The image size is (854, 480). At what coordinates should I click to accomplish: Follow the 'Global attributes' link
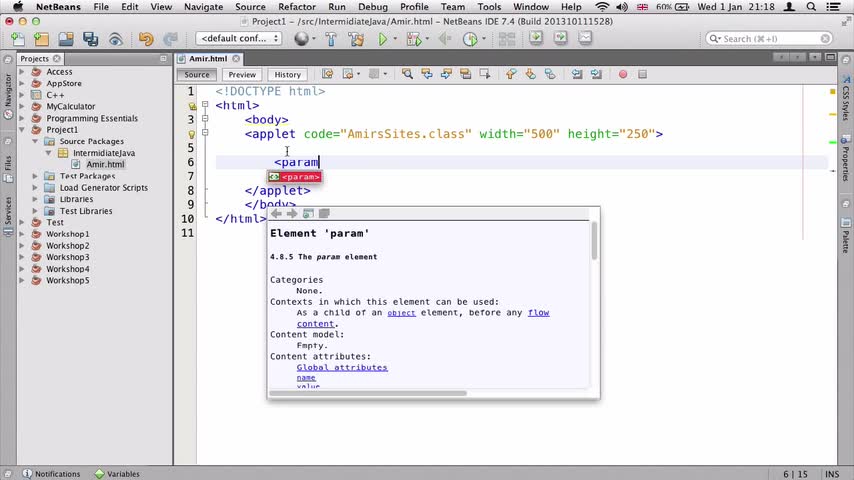point(342,367)
